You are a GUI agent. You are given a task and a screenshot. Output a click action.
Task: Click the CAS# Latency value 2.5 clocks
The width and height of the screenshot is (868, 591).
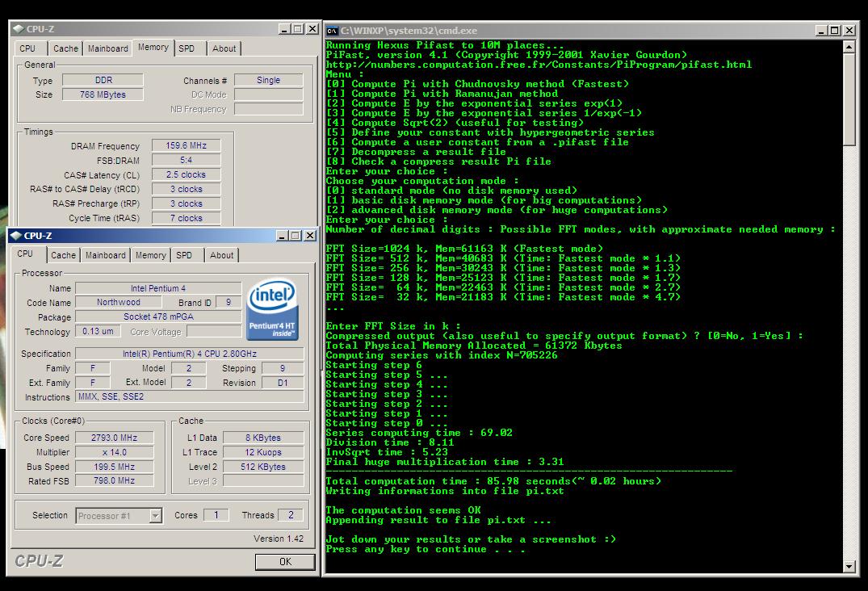tap(186, 174)
